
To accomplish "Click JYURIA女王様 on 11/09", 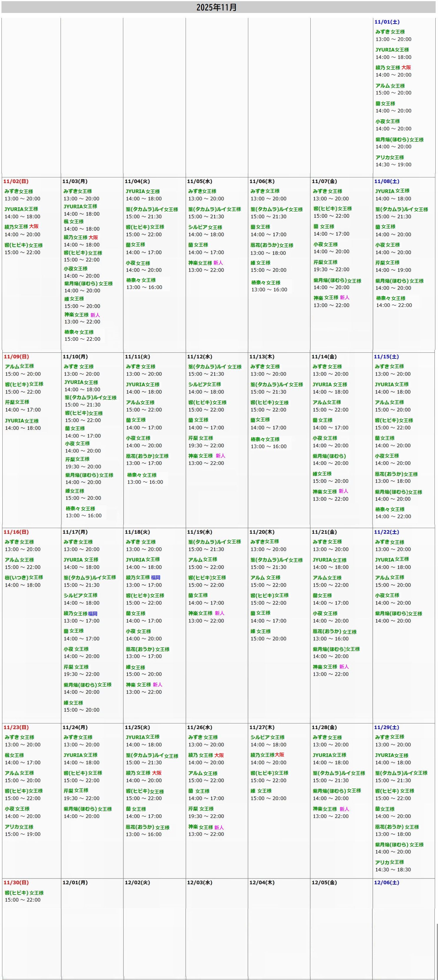I will pyautogui.click(x=22, y=421).
